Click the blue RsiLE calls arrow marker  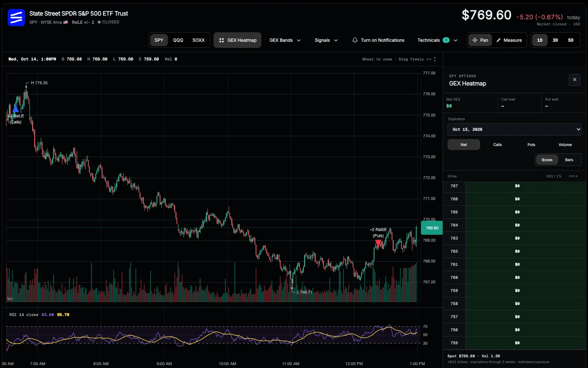coord(16,108)
